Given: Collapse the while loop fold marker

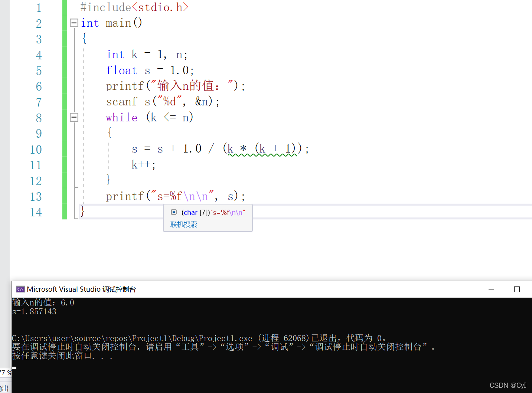Looking at the screenshot, I should 74,117.
